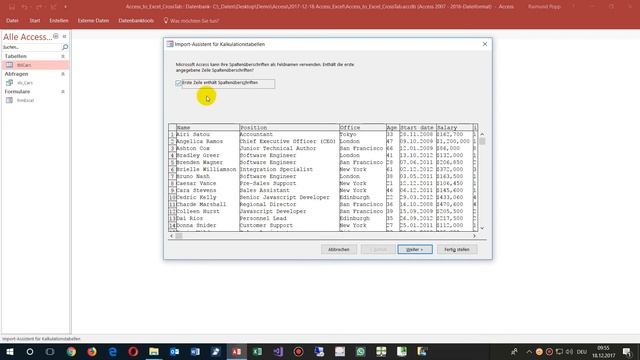Switch to the Erstellen ribbon tab

click(x=59, y=20)
